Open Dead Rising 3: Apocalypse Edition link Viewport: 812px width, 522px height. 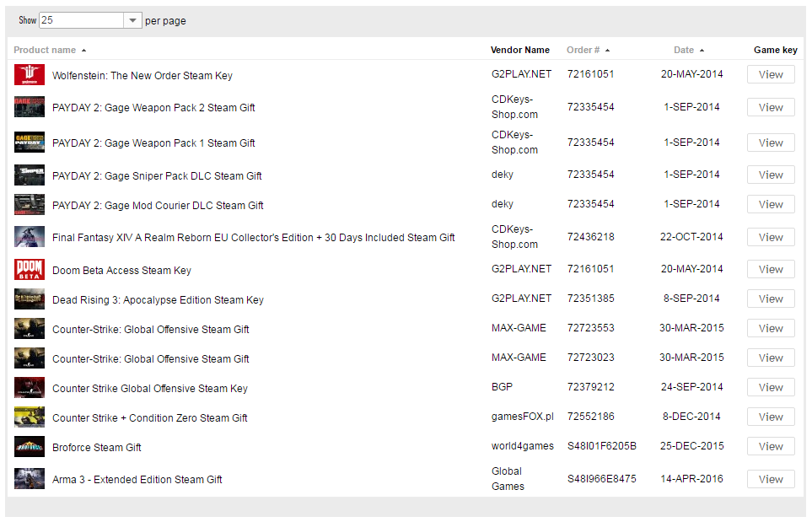pos(158,300)
